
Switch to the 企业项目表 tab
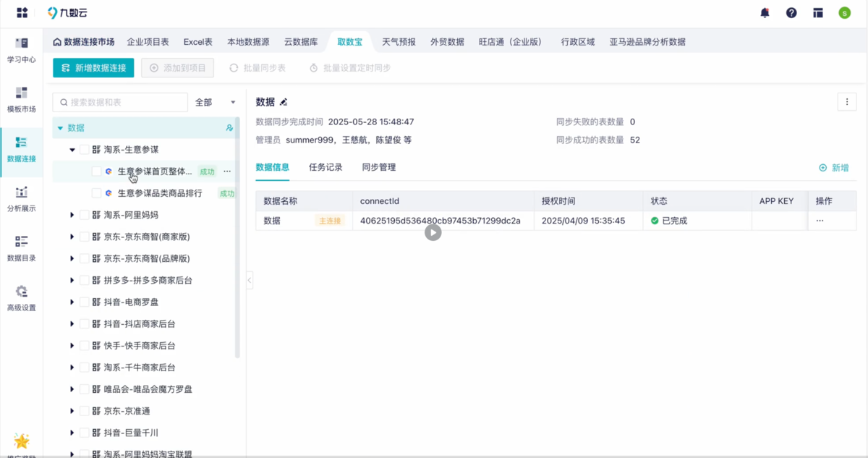pos(148,42)
